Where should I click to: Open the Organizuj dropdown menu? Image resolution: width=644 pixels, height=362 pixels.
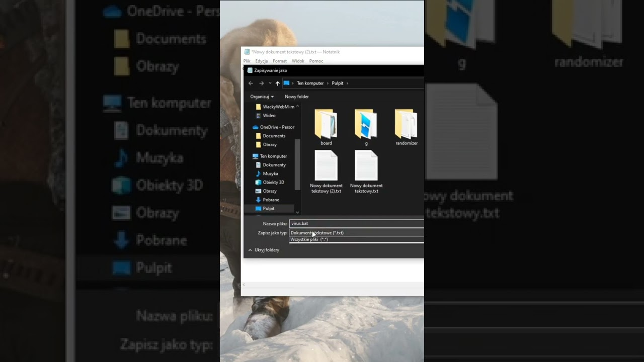click(262, 97)
